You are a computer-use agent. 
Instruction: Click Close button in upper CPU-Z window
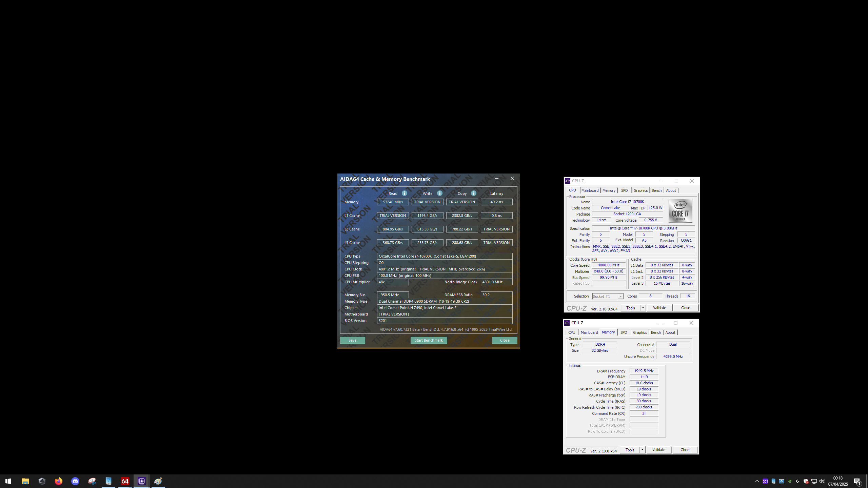click(x=686, y=308)
